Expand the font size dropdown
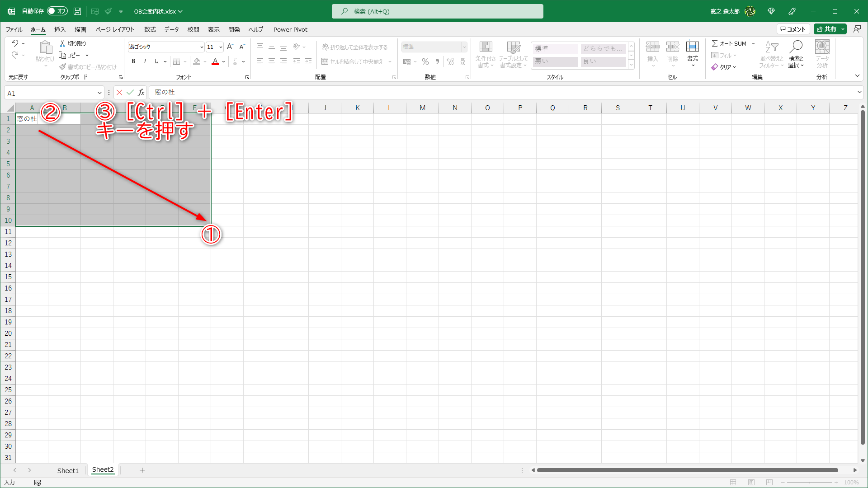Viewport: 868px width, 488px height. [x=221, y=47]
